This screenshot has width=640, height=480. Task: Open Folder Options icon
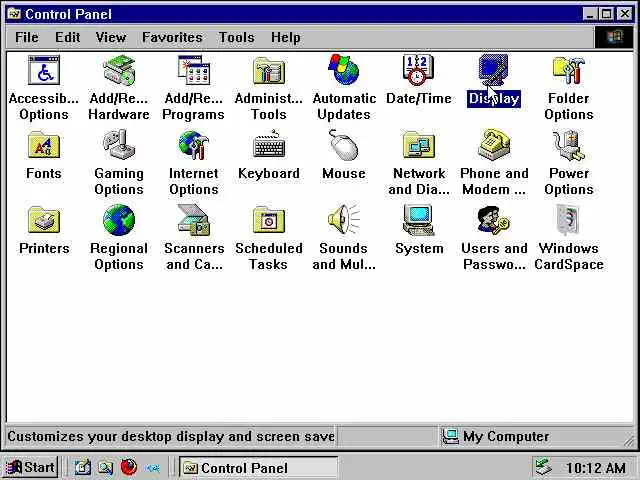click(569, 70)
